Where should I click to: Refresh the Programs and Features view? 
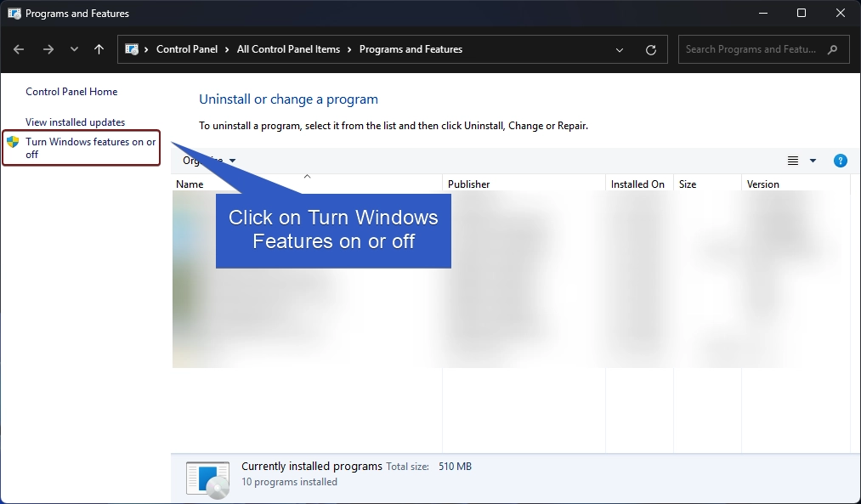pyautogui.click(x=651, y=50)
